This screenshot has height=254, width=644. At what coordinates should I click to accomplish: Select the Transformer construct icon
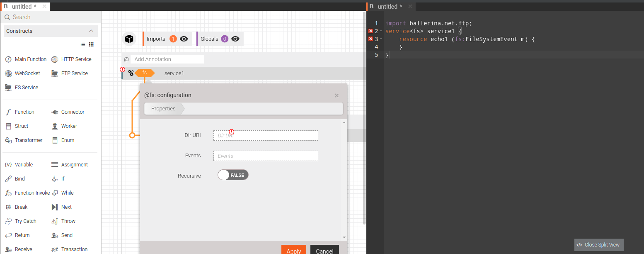[x=8, y=140]
